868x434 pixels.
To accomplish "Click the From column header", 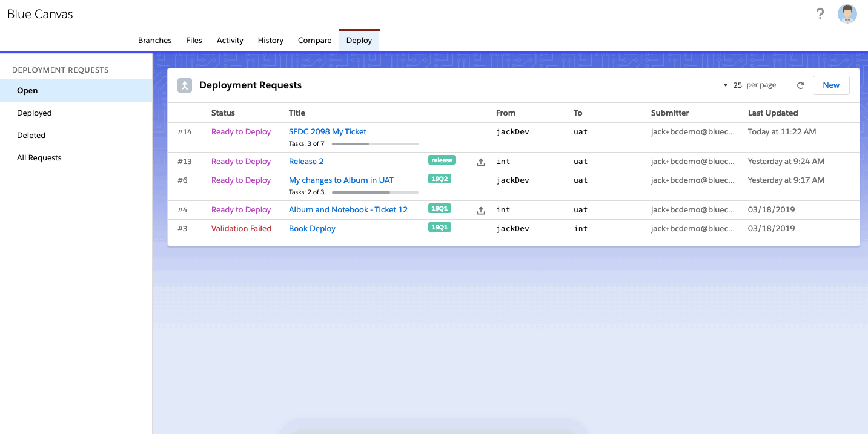I will tap(506, 113).
